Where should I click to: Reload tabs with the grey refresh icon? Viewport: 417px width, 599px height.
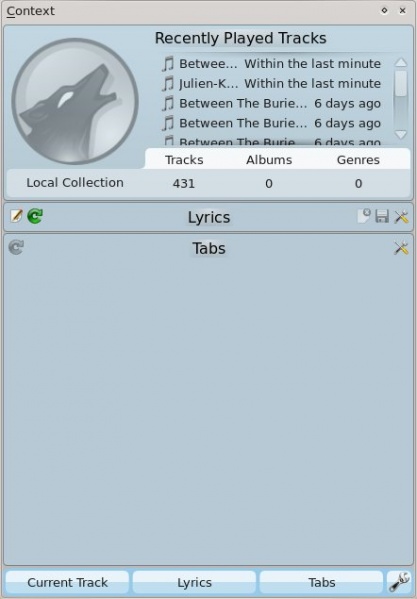point(16,247)
